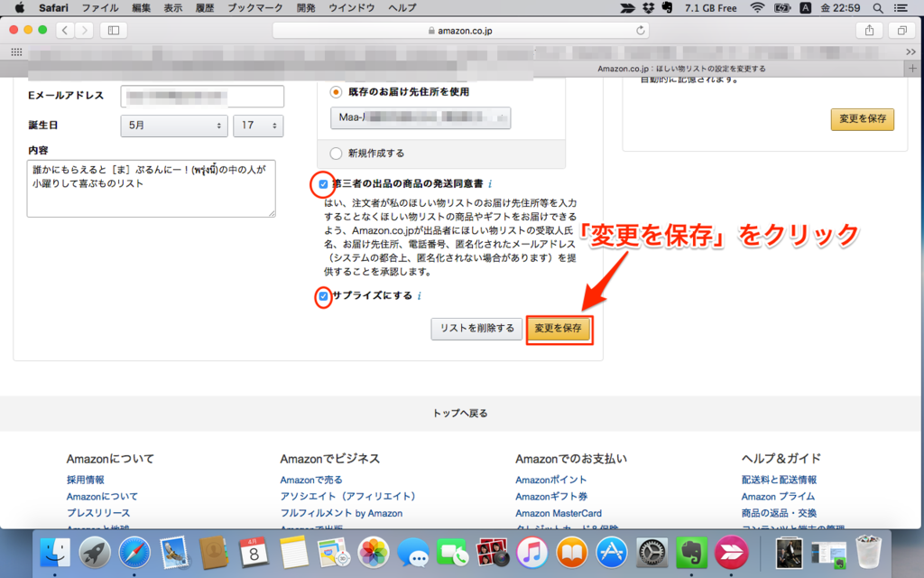Go back in Safari history
Screen dimensions: 924x578
click(65, 30)
